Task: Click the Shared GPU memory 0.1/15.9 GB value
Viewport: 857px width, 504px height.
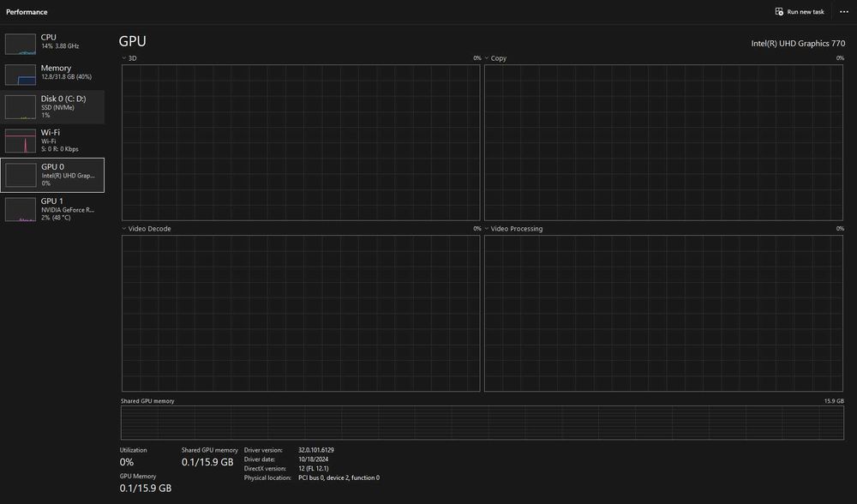Action: (207, 462)
